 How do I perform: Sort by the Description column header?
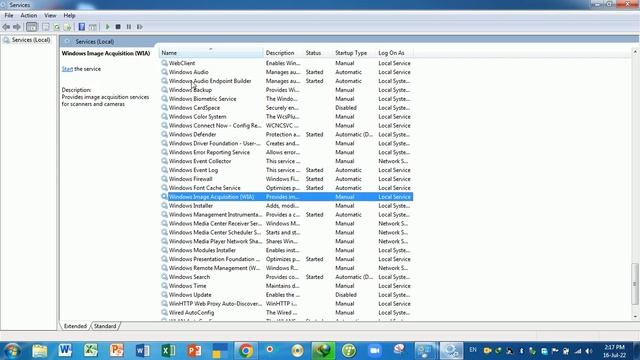pos(283,53)
